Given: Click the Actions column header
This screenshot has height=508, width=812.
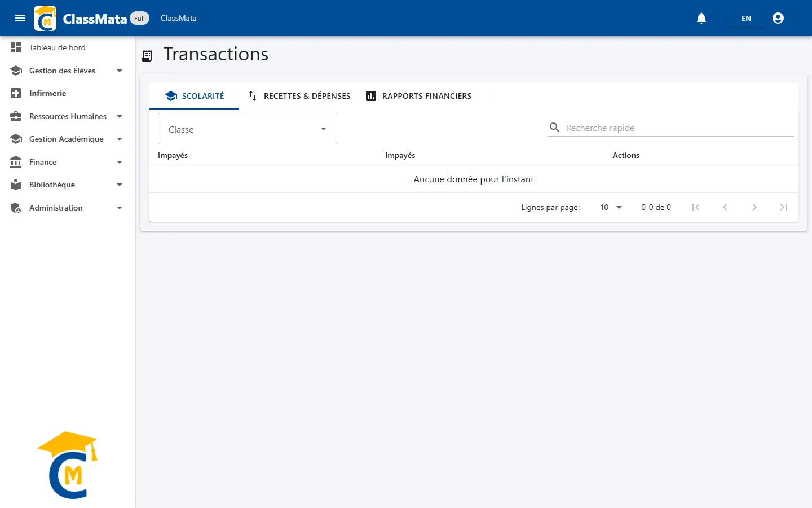Looking at the screenshot, I should click(x=626, y=155).
